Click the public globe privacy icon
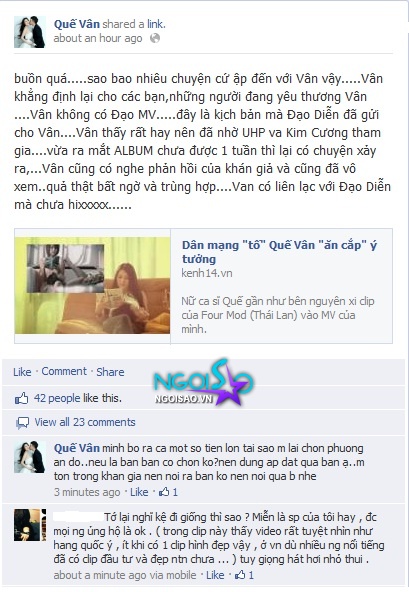409x592 pixels. point(155,38)
